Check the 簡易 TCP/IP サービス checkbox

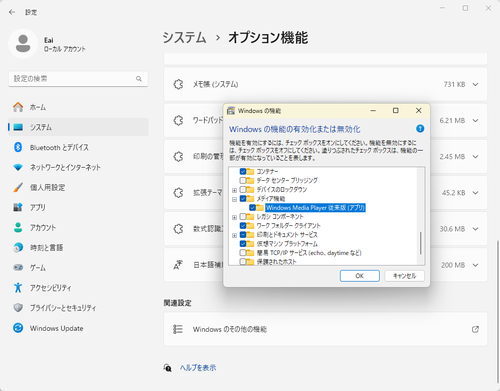click(x=243, y=253)
